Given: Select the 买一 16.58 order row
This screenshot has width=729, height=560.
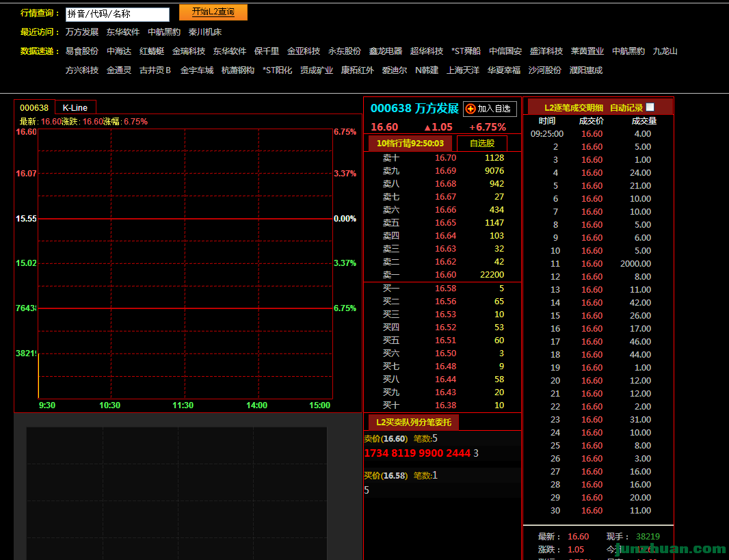Looking at the screenshot, I should 443,289.
